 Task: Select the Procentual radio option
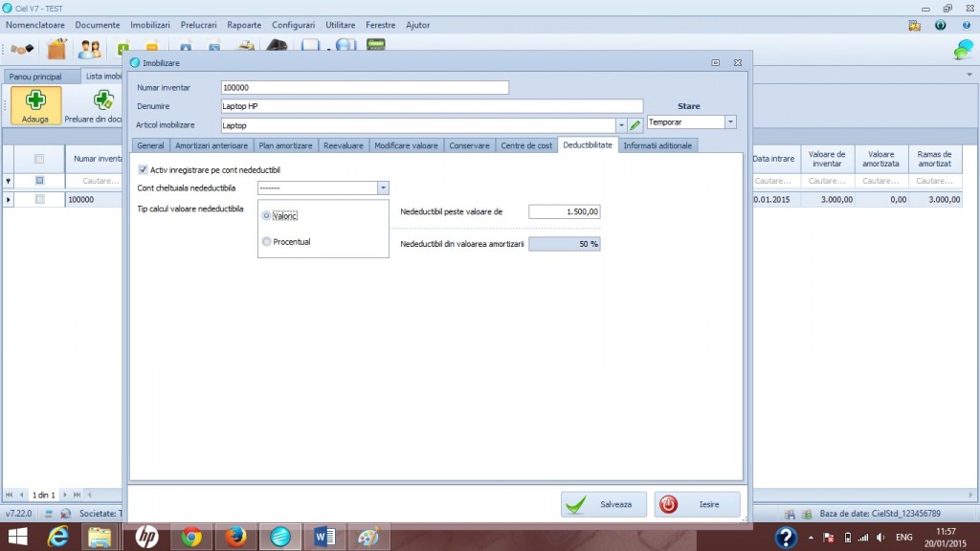tap(266, 242)
